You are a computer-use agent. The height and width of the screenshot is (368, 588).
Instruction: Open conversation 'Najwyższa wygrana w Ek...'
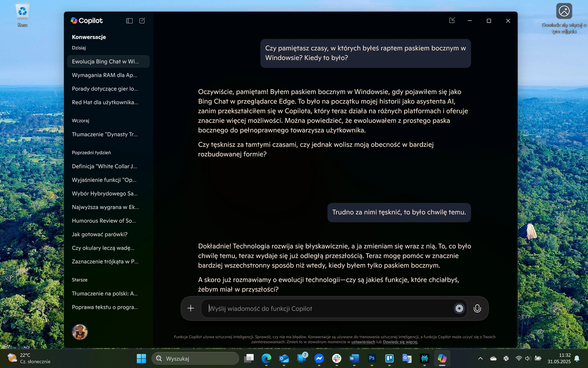108,207
